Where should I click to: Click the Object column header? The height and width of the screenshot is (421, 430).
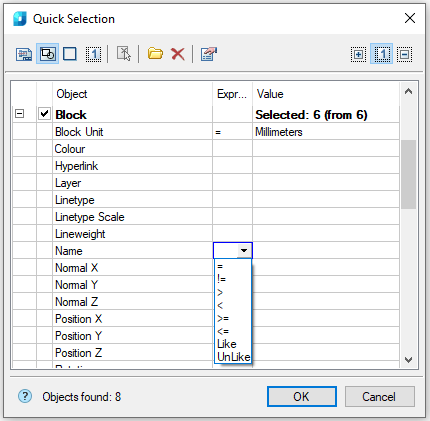pyautogui.click(x=132, y=94)
